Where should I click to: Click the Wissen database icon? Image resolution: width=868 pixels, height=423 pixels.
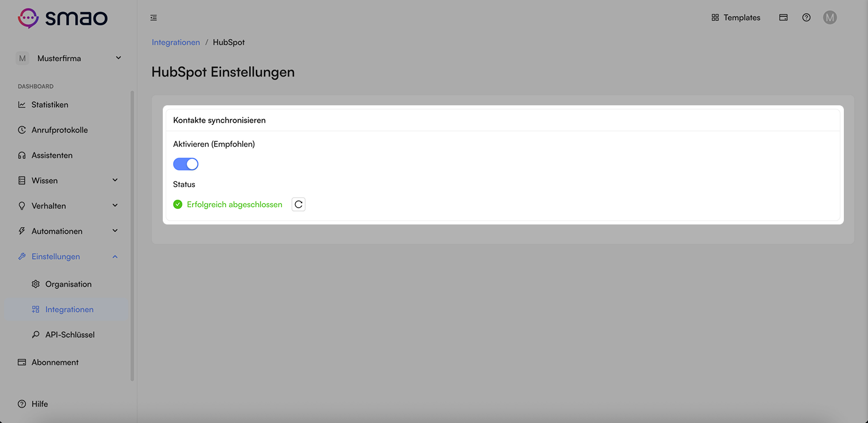click(x=22, y=181)
